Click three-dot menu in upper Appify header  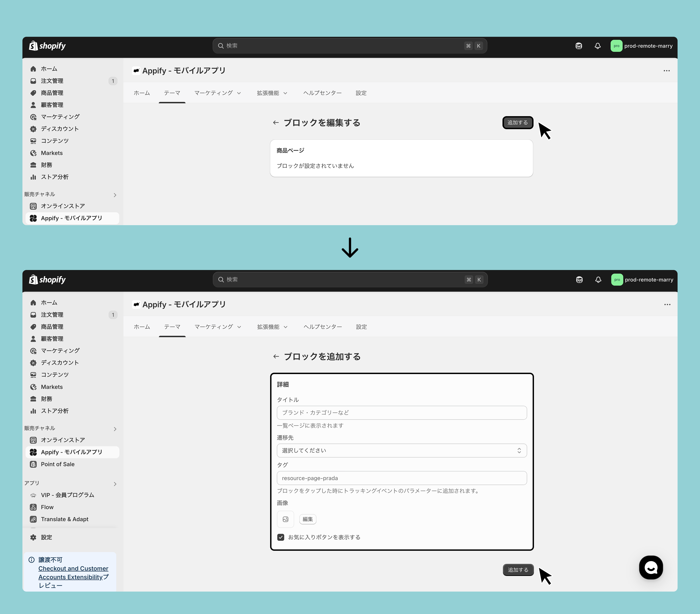point(666,71)
